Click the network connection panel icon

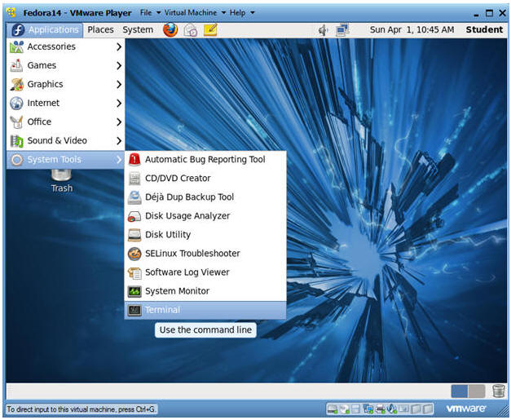tap(342, 30)
